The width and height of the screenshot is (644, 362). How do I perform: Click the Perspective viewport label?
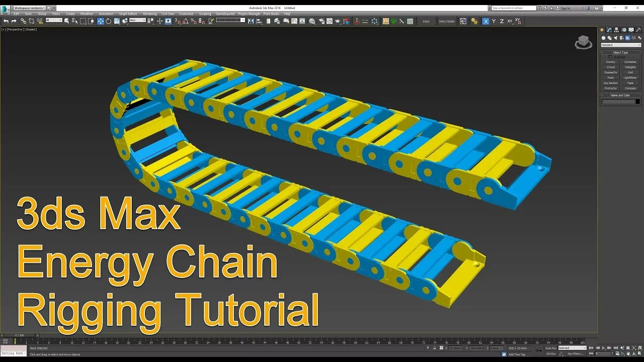(x=15, y=29)
